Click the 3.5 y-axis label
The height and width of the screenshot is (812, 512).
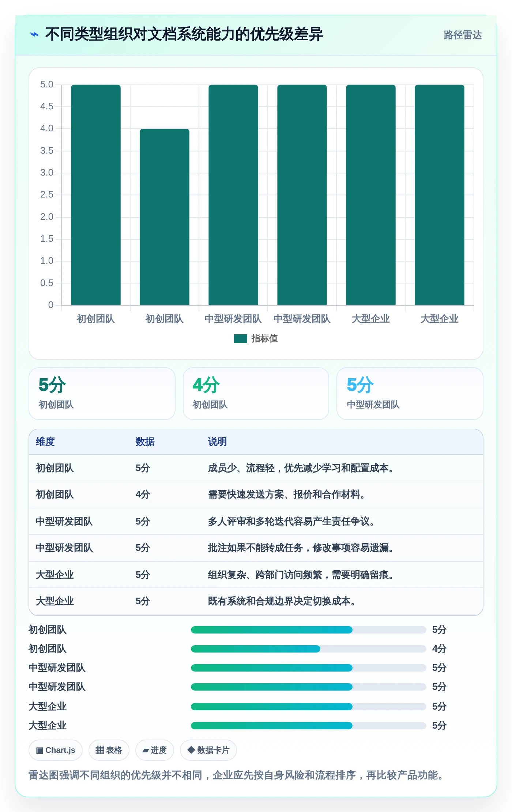(47, 151)
